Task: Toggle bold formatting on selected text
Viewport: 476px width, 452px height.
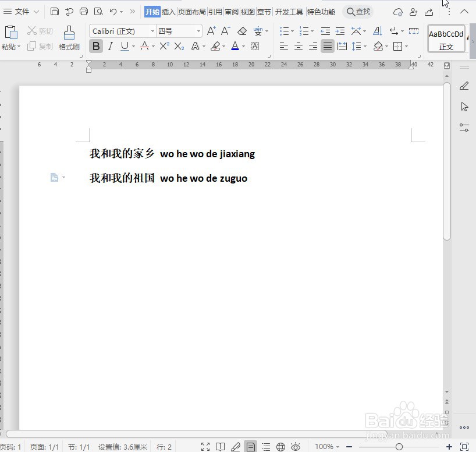Action: tap(95, 46)
